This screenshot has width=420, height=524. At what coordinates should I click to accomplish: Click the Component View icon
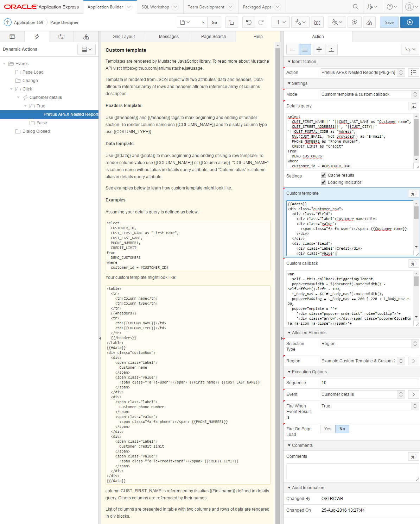pos(317,22)
